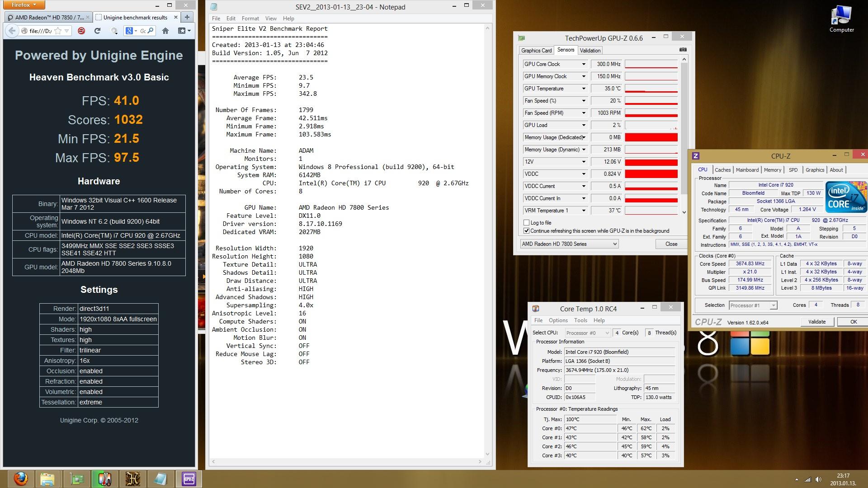Click the GPU Load sensor graph

[651, 125]
